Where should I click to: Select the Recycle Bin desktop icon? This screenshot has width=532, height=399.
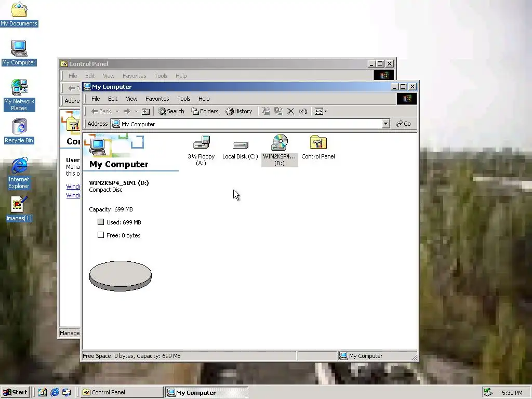(x=19, y=131)
